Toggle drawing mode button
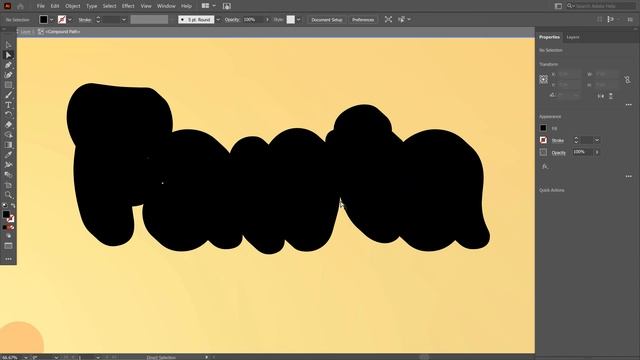Viewport: 640px width, 360px height. point(8,236)
